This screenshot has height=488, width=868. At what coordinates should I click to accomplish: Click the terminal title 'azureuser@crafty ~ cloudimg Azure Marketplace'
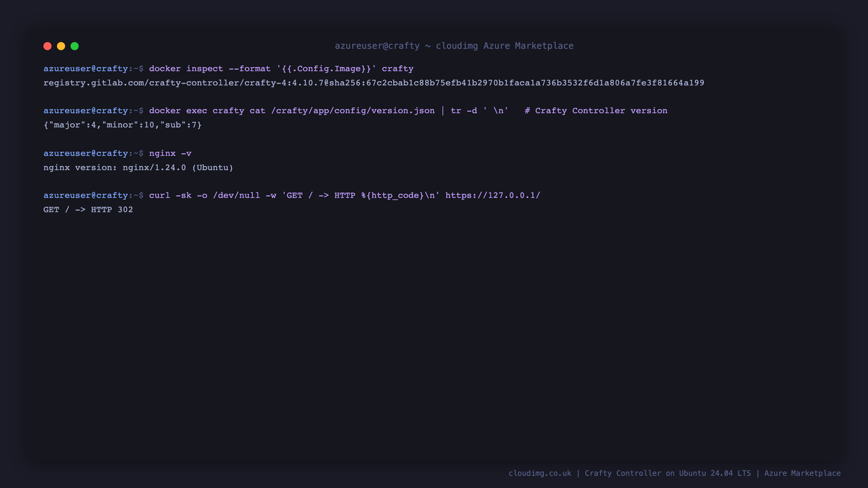[454, 46]
